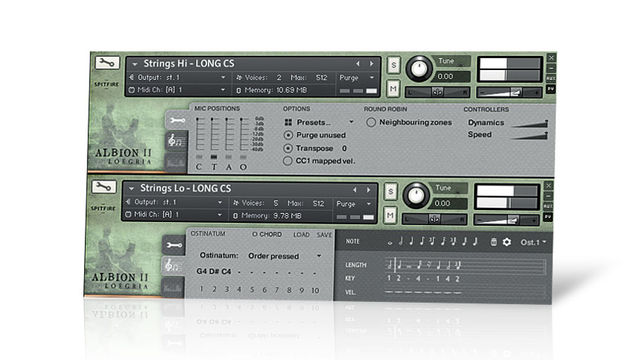Viewport: 640px width, 360px height.
Task: Toggle the C mic enable button
Action: coord(199,157)
